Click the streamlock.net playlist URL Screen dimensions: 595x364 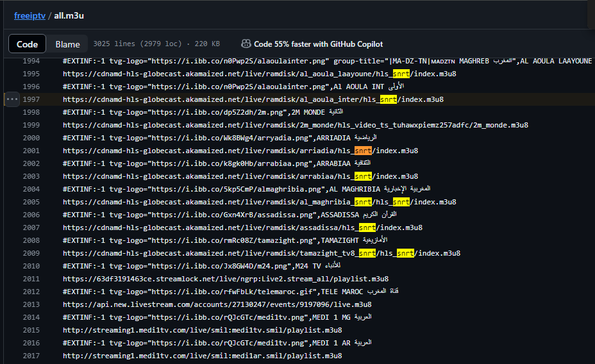226,279
